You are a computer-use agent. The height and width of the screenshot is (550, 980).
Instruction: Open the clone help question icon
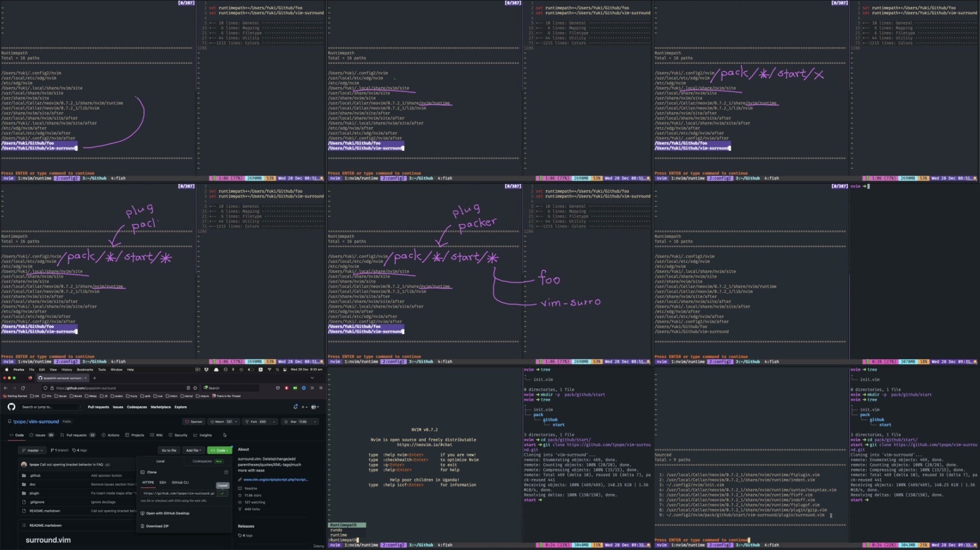tap(226, 472)
